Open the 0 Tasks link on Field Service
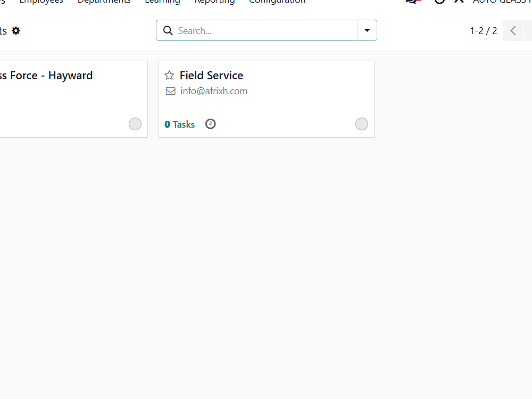The image size is (532, 399). point(179,124)
